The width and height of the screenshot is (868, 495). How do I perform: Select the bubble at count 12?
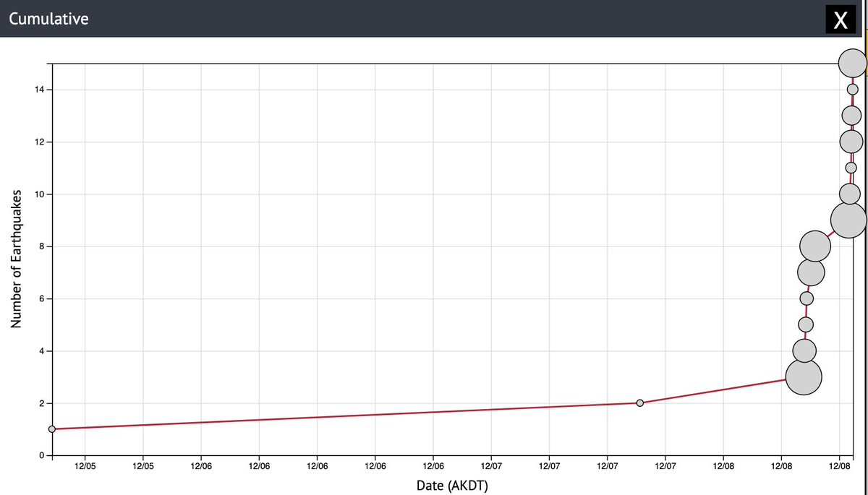(851, 142)
